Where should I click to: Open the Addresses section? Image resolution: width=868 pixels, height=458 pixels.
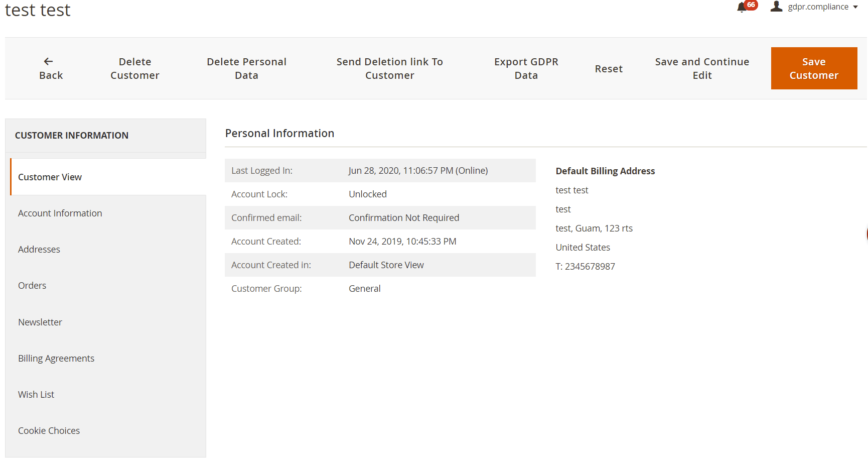coord(39,249)
